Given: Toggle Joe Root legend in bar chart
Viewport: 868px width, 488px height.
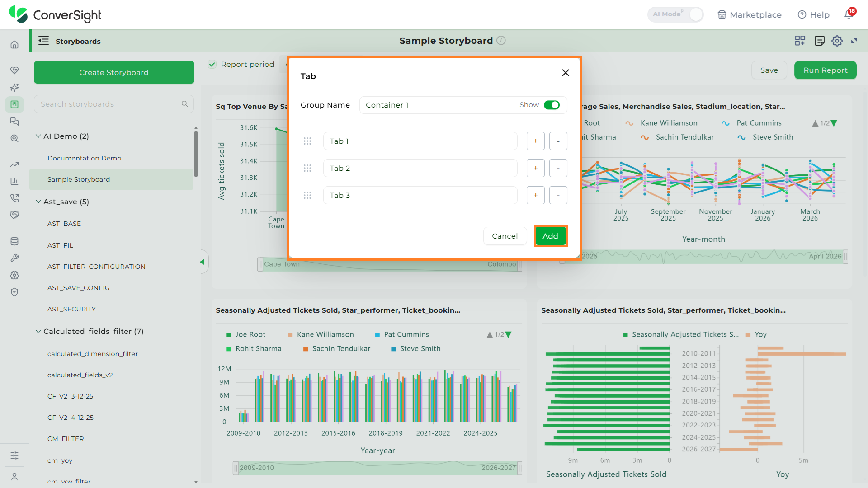Looking at the screenshot, I should (x=245, y=334).
